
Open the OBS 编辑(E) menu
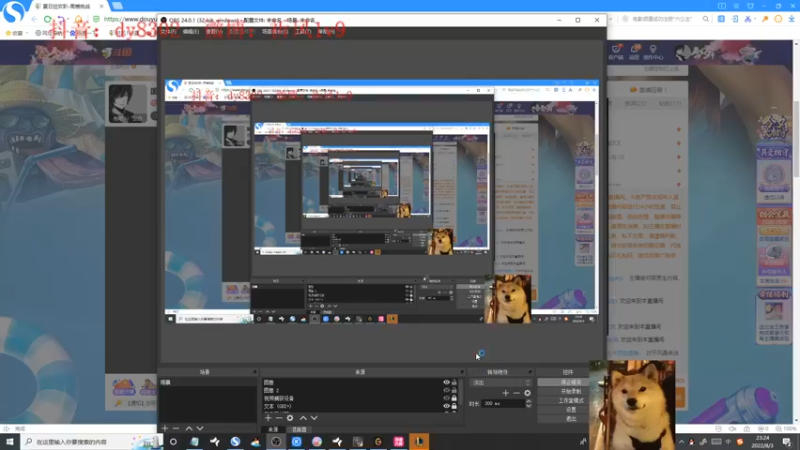click(191, 32)
